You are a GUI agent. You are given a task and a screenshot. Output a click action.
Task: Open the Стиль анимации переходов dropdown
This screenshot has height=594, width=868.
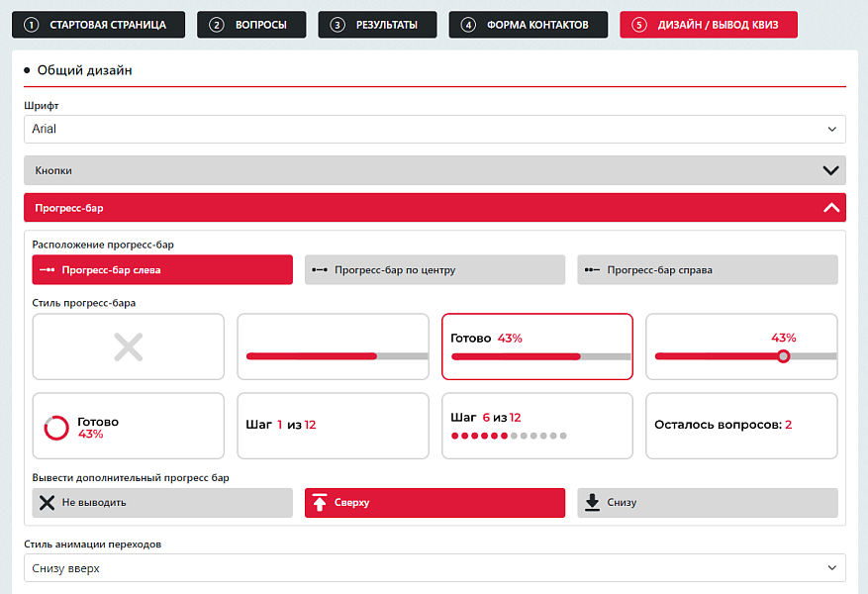pyautogui.click(x=434, y=568)
